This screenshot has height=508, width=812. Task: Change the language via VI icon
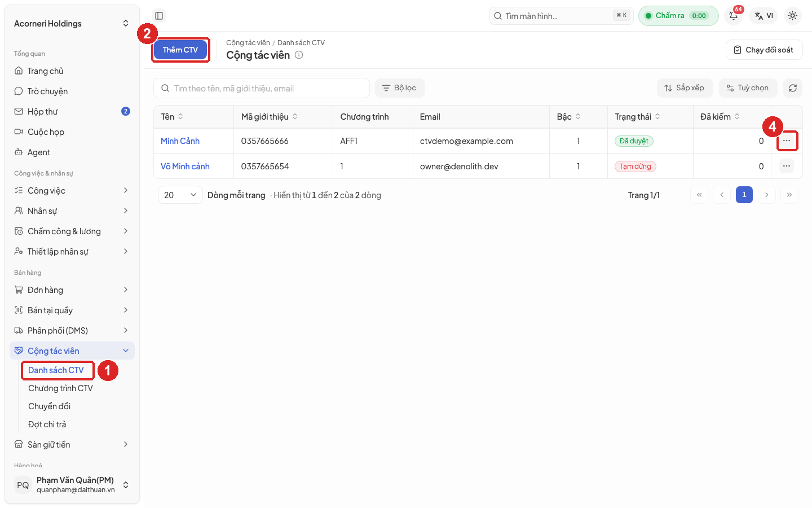(764, 16)
